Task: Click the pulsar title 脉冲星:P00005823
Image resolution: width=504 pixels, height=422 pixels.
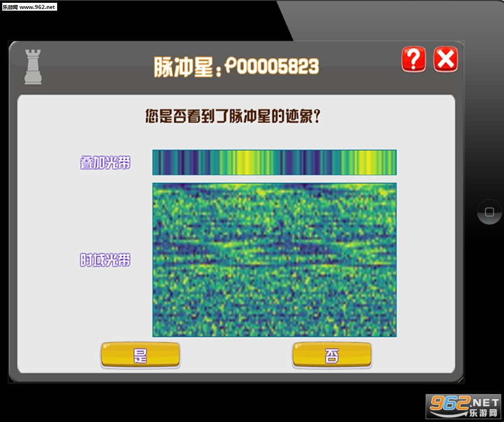Action: click(236, 67)
